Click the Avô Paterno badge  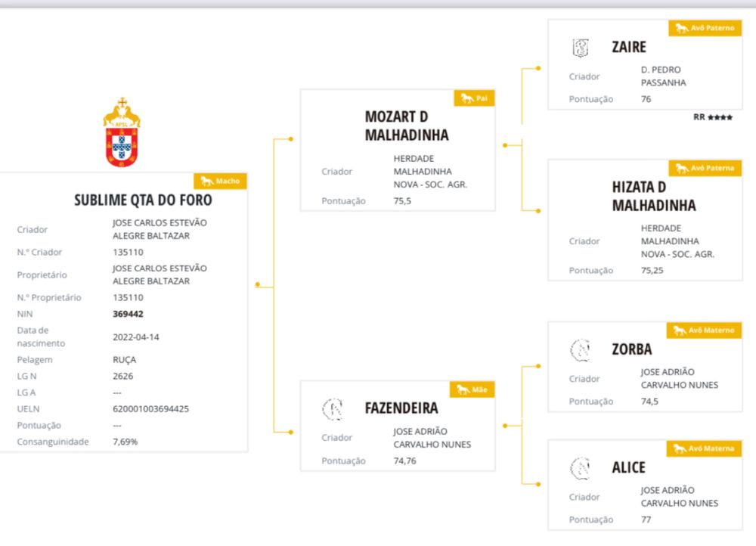click(705, 28)
